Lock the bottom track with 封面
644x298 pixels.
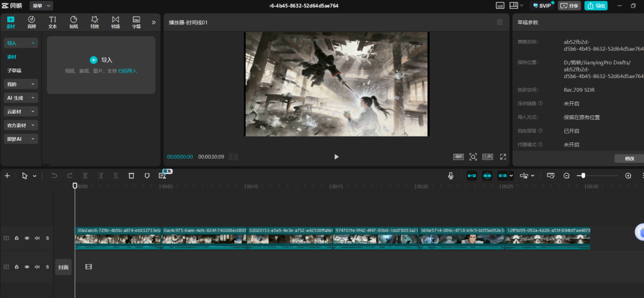click(17, 267)
